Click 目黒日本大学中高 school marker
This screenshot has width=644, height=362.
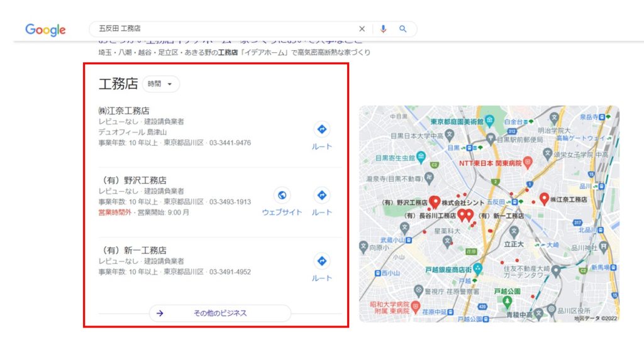(x=450, y=134)
